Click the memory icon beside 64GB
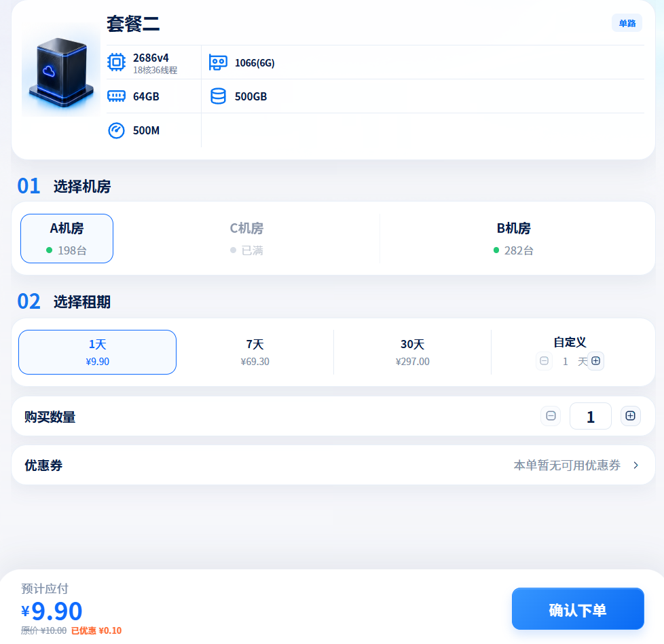664x644 pixels. coord(116,96)
